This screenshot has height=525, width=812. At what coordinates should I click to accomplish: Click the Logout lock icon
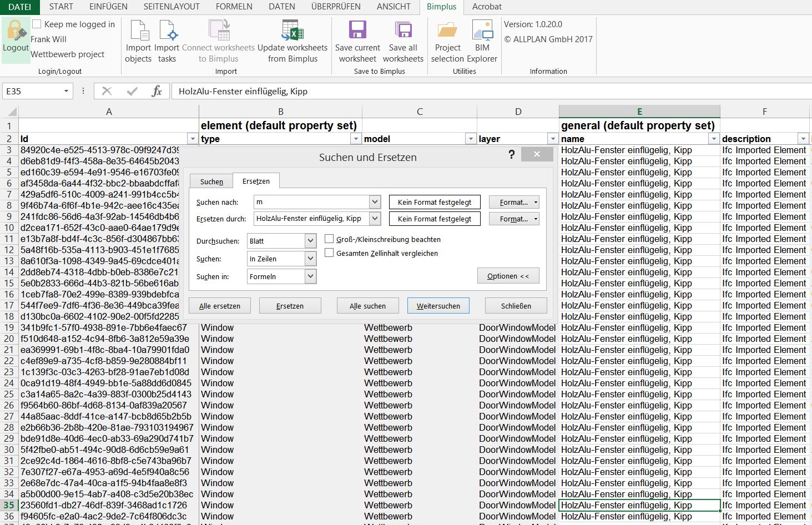pyautogui.click(x=16, y=32)
